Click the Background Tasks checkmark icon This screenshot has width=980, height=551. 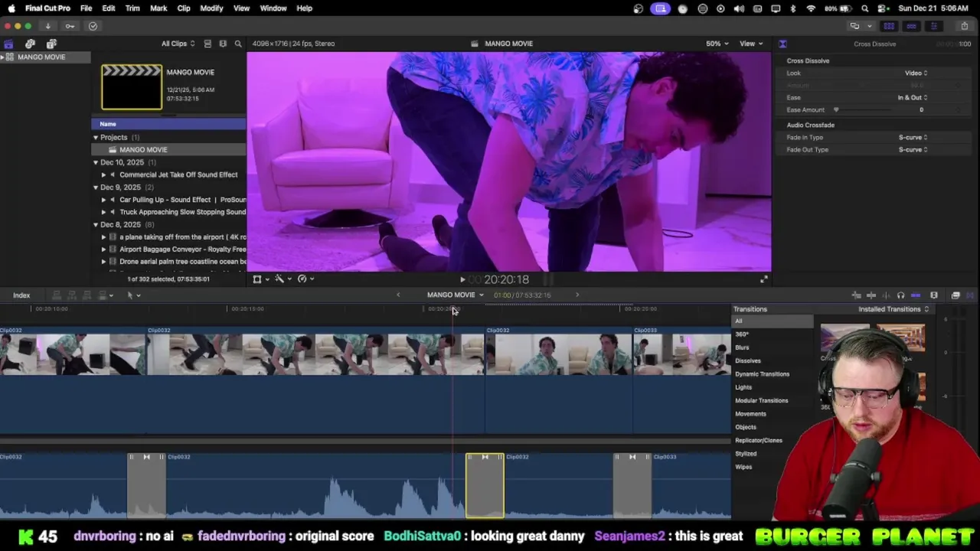click(x=93, y=26)
